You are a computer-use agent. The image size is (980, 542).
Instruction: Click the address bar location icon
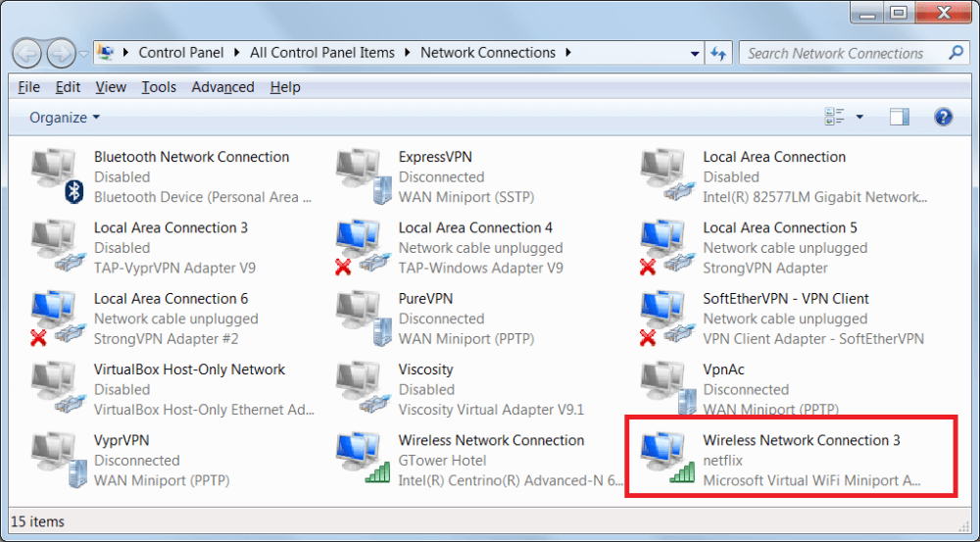(x=107, y=53)
